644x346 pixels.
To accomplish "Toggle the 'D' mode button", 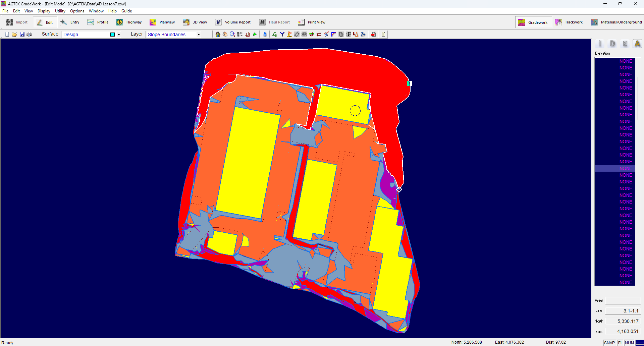I will coord(612,44).
